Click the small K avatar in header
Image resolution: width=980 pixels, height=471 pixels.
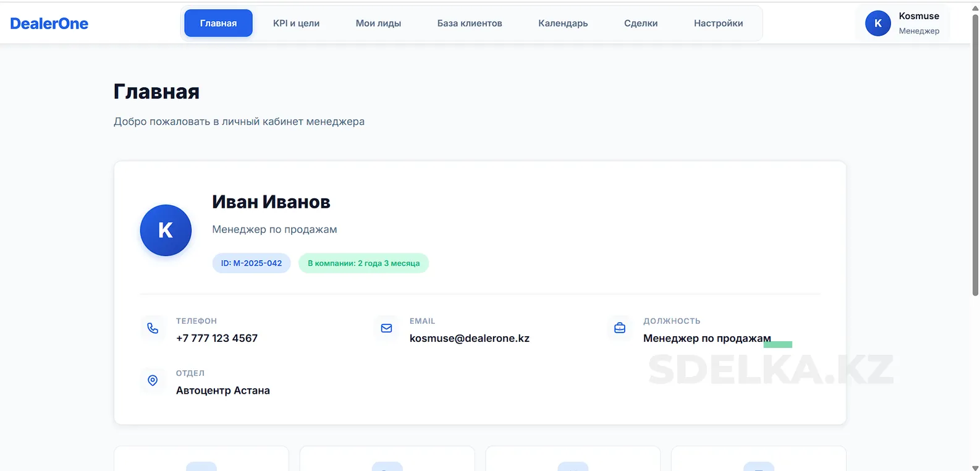877,23
